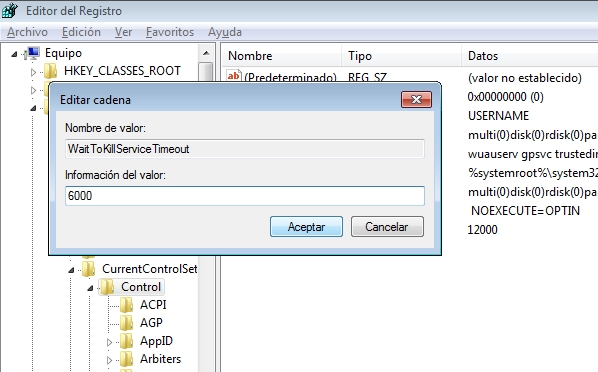Open the Archivo menu
Viewport: 598px width, 372px height.
click(27, 32)
